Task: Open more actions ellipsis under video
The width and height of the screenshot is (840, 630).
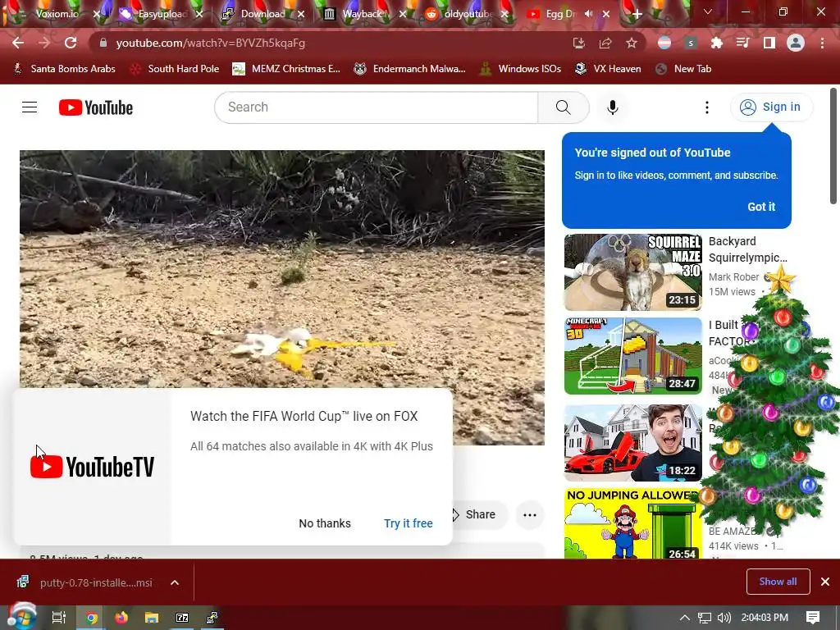Action: pos(530,515)
